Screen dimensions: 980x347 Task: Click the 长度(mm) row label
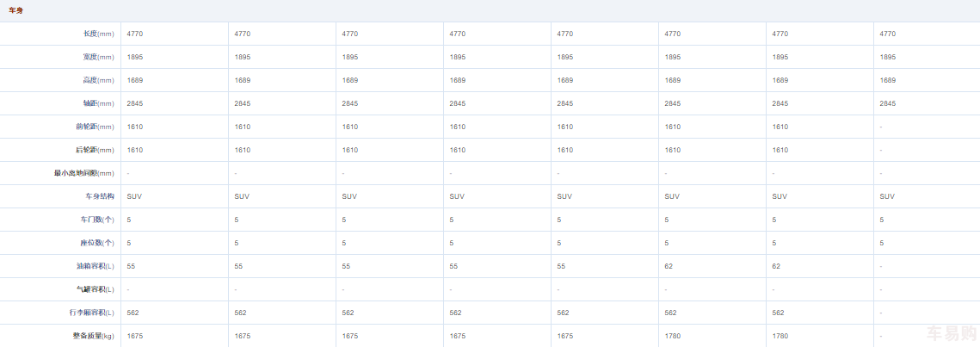point(98,34)
